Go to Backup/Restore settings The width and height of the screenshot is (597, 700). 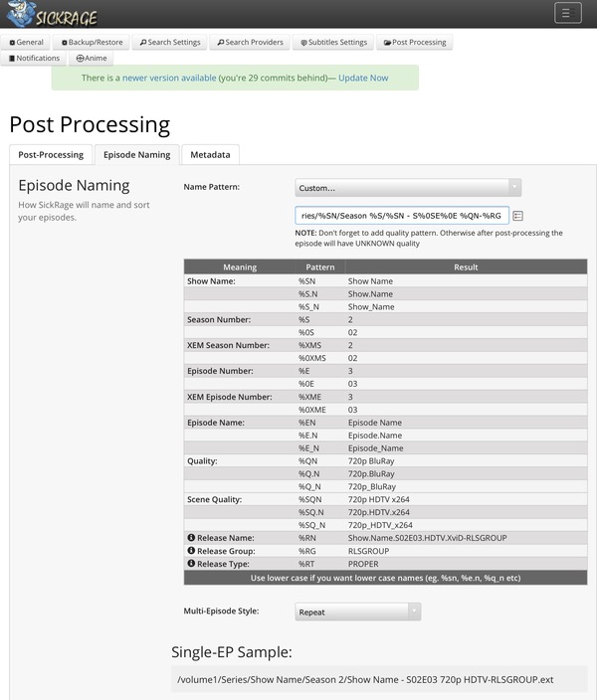pos(92,43)
